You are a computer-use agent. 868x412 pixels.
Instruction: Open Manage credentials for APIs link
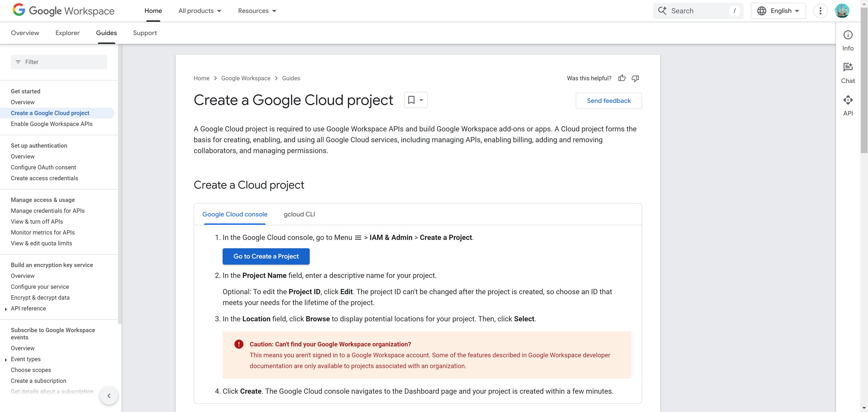(x=48, y=211)
